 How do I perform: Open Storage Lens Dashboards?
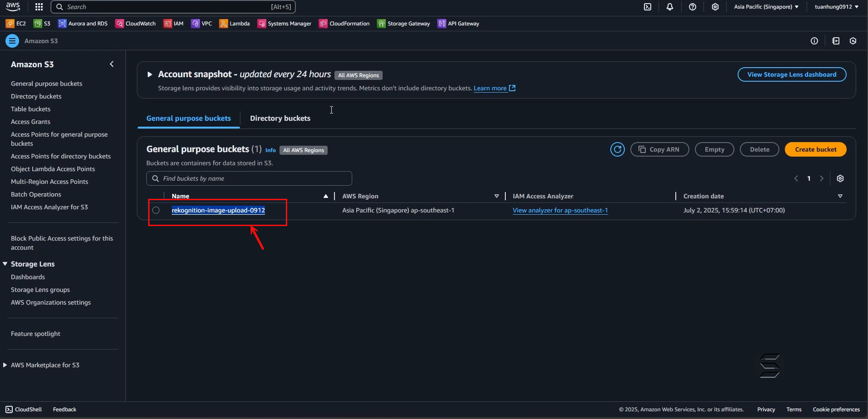click(x=28, y=277)
